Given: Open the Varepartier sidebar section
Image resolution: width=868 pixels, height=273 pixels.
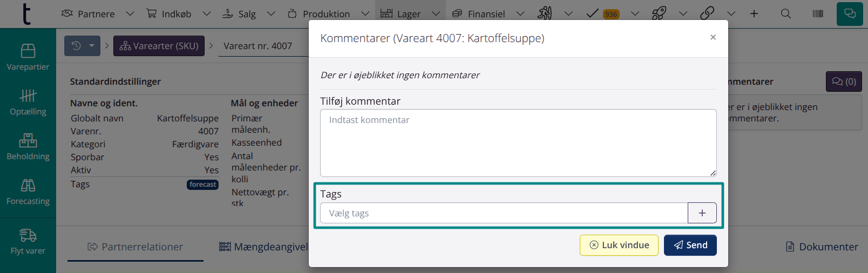Looking at the screenshot, I should (x=28, y=58).
